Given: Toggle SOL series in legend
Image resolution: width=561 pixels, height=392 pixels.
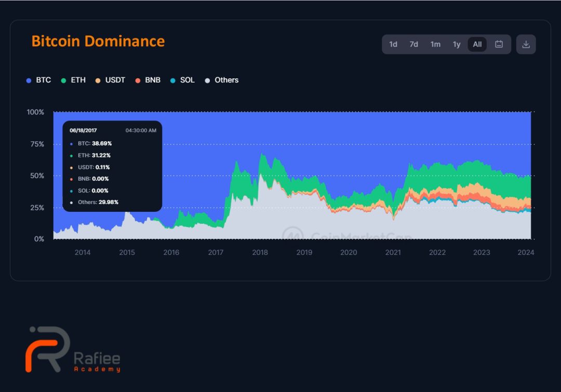Looking at the screenshot, I should pos(182,80).
